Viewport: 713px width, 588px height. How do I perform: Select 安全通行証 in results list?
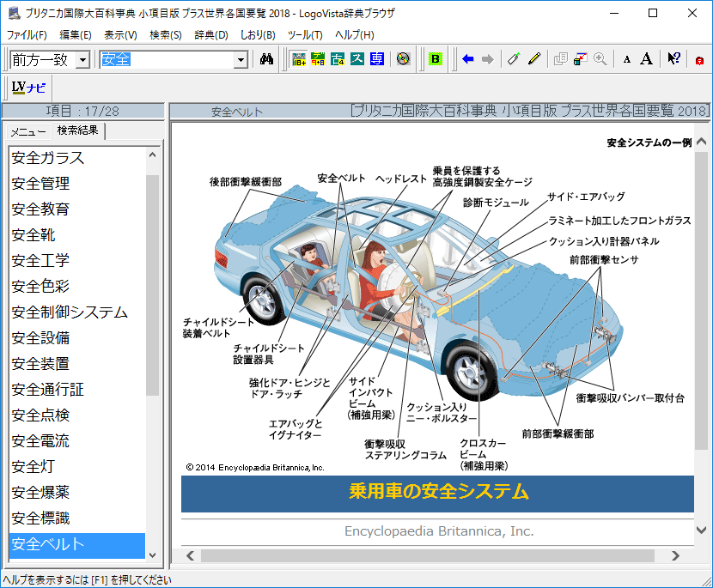pyautogui.click(x=77, y=390)
